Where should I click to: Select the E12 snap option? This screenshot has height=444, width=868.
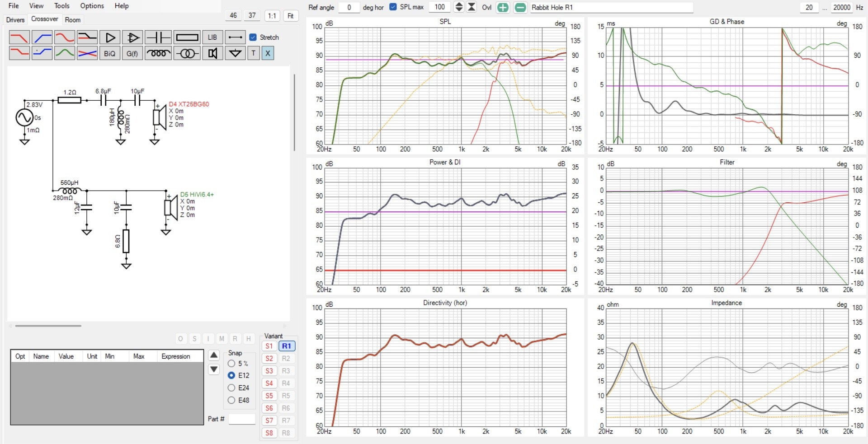coord(231,375)
